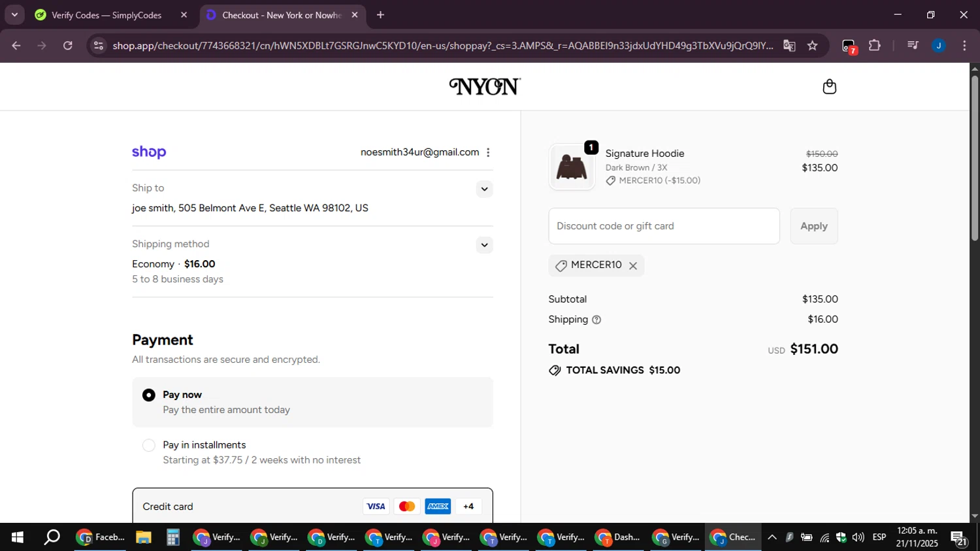Click the Shipping help question mark icon
The height and width of the screenshot is (551, 980).
point(596,320)
